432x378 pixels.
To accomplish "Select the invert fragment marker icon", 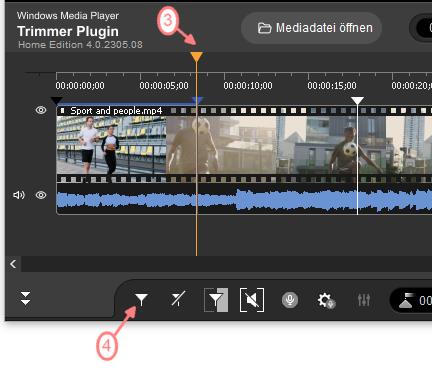I will click(x=216, y=300).
